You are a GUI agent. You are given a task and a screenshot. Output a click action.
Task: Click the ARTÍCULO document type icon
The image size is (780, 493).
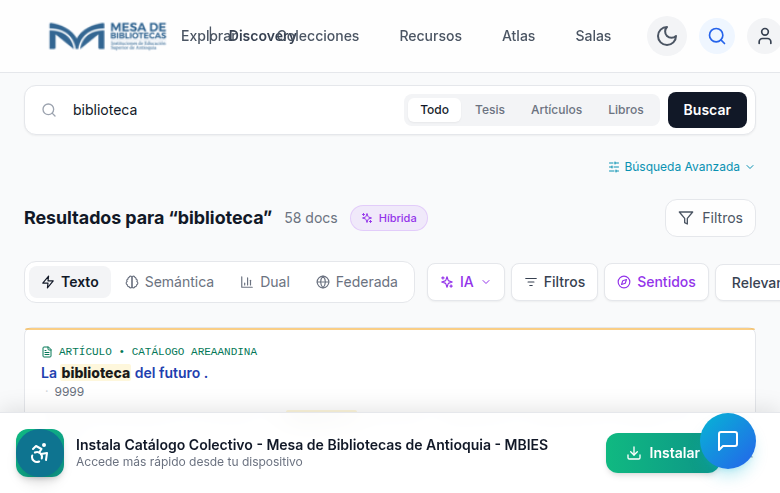pyautogui.click(x=47, y=352)
